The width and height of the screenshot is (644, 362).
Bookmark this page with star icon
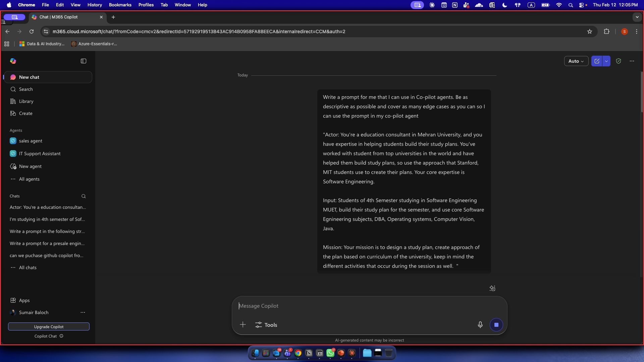click(590, 32)
